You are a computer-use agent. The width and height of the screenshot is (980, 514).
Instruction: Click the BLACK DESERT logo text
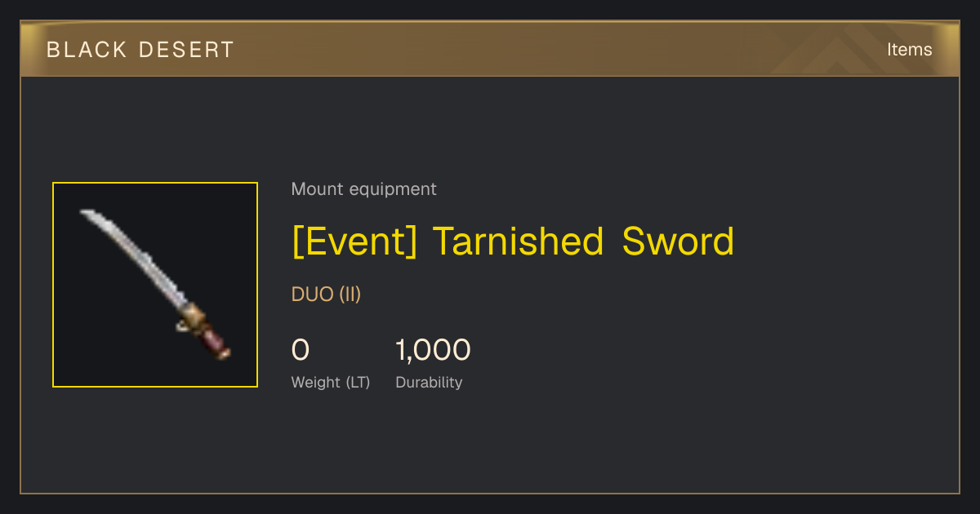(x=140, y=50)
